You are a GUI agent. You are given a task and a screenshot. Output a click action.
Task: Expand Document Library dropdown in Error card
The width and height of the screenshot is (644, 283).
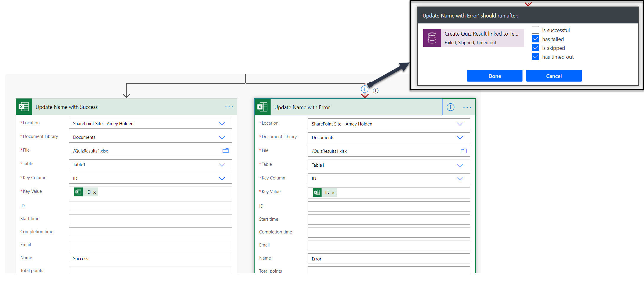[460, 138]
